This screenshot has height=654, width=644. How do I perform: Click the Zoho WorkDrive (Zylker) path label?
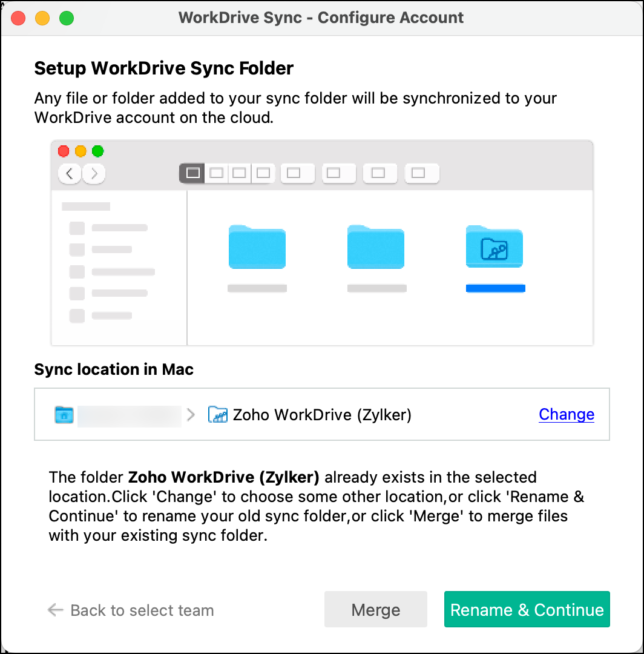click(x=322, y=415)
